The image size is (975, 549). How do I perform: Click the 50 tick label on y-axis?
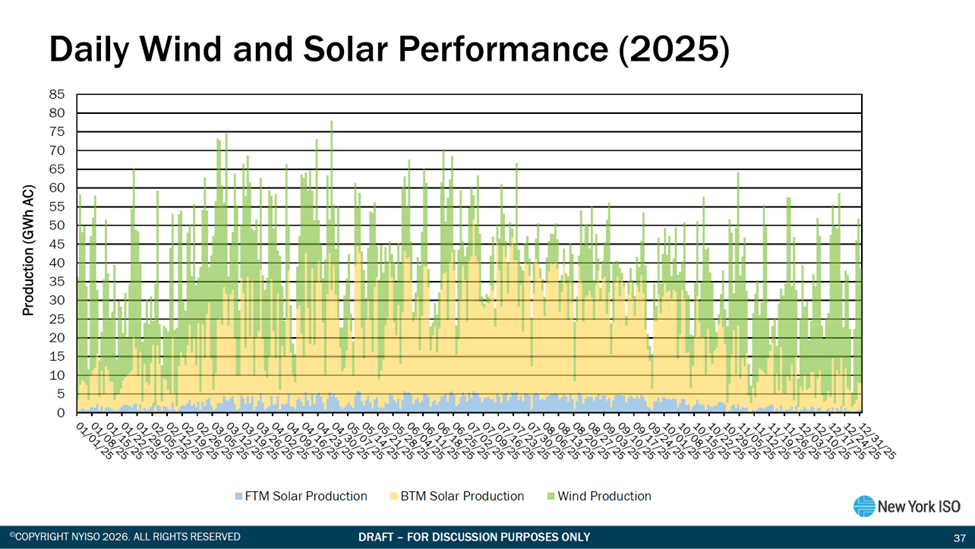click(58, 225)
